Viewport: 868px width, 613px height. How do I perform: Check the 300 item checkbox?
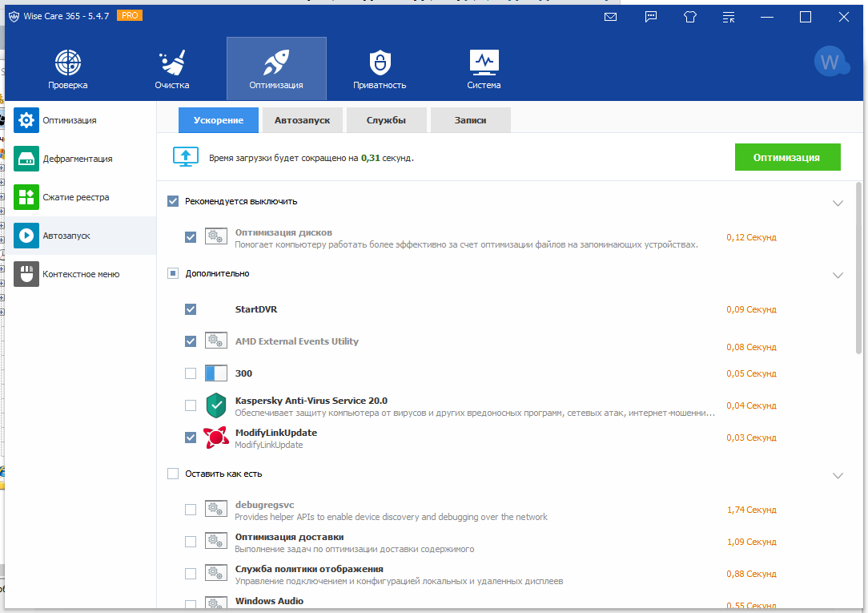[x=191, y=373]
